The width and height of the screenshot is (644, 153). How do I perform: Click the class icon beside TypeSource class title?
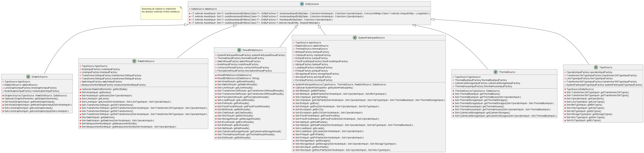[596, 68]
